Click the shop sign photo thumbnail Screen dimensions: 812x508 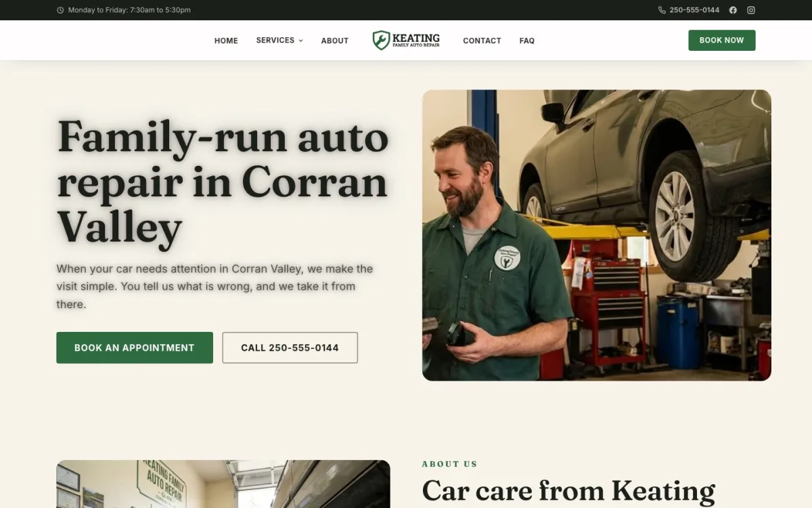223,484
